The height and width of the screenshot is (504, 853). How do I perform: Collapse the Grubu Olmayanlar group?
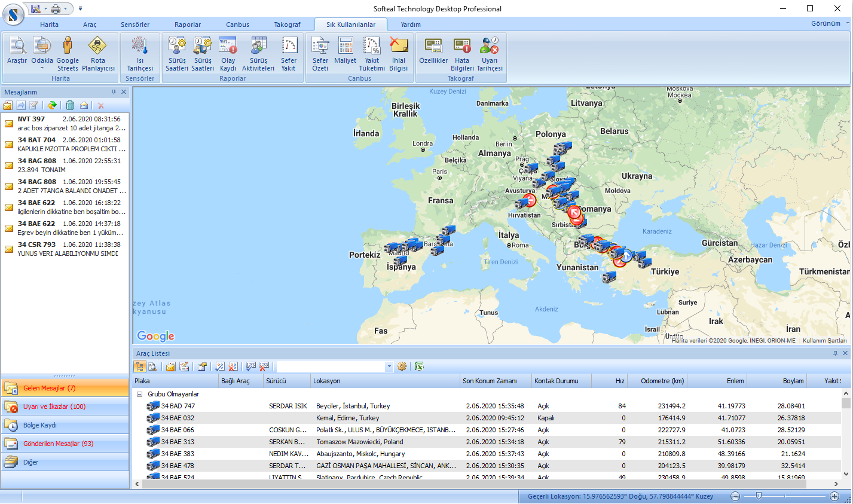pos(139,395)
